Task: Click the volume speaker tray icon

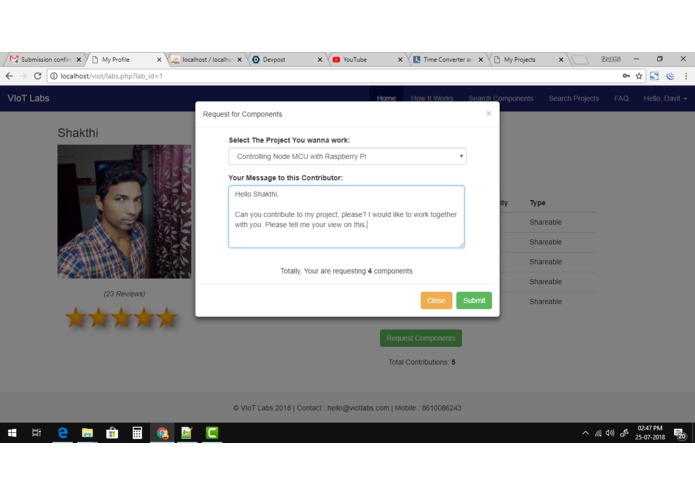Action: [x=610, y=433]
